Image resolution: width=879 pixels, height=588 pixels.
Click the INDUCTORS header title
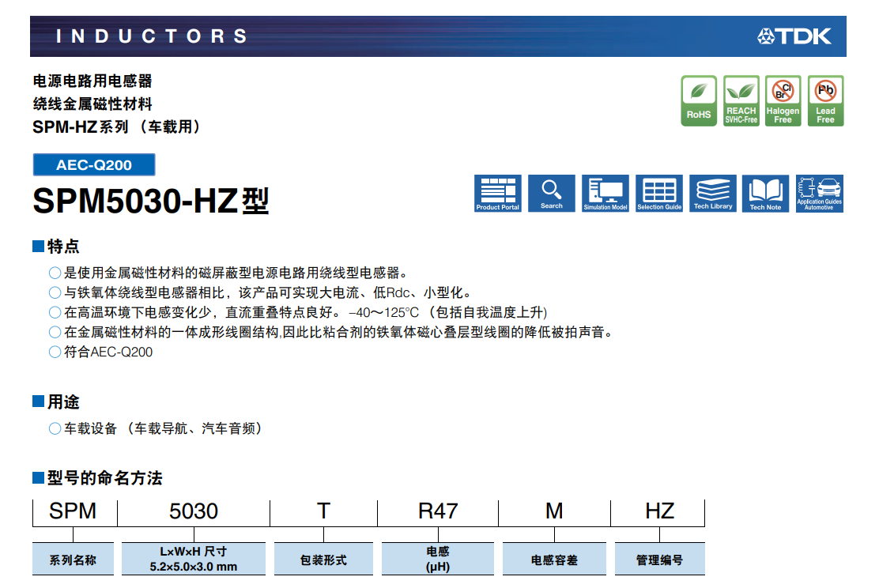(x=151, y=36)
